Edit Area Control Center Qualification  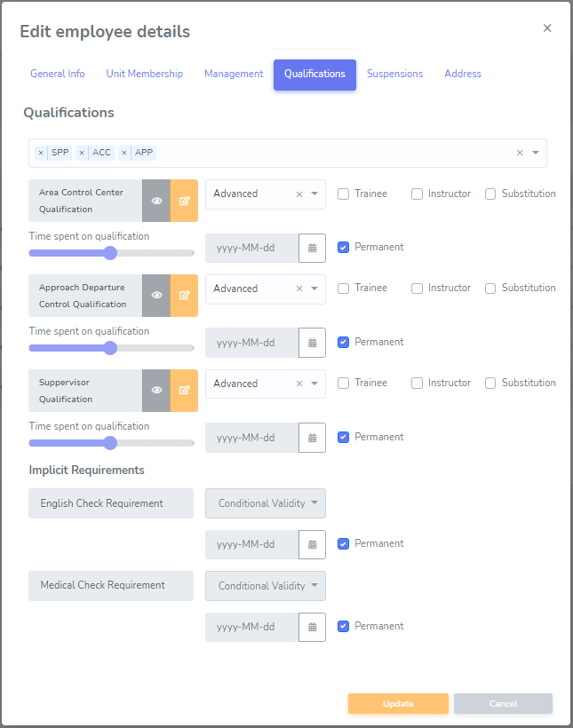pos(184,201)
